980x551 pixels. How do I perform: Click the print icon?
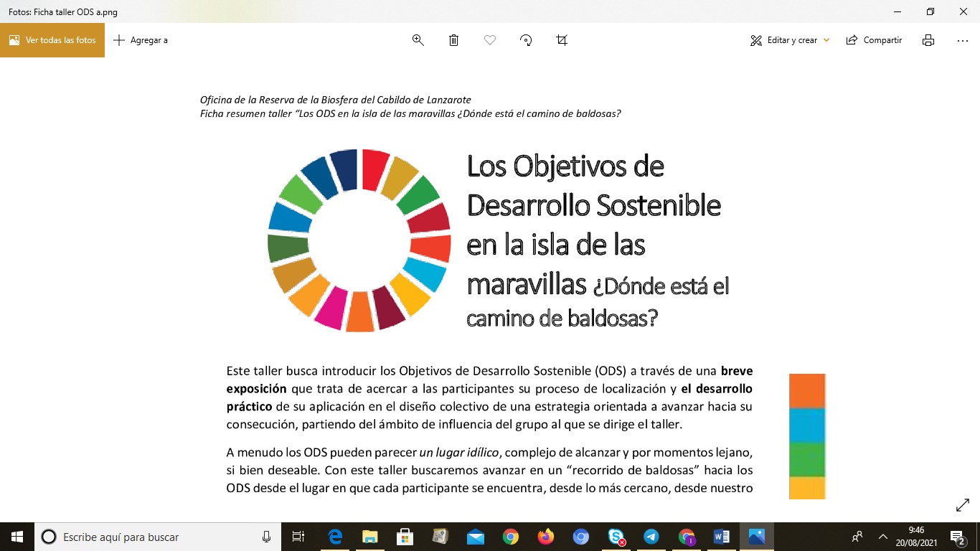click(x=928, y=40)
